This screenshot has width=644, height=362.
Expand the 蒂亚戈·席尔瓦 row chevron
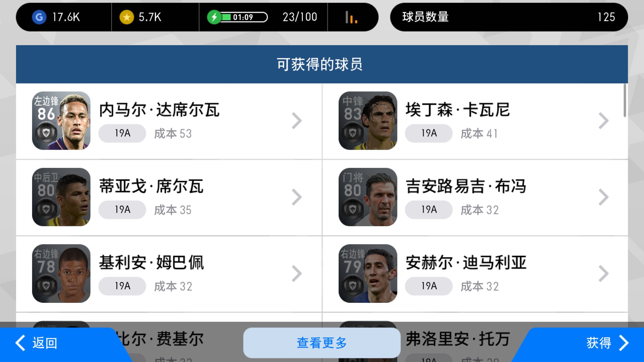click(x=297, y=197)
